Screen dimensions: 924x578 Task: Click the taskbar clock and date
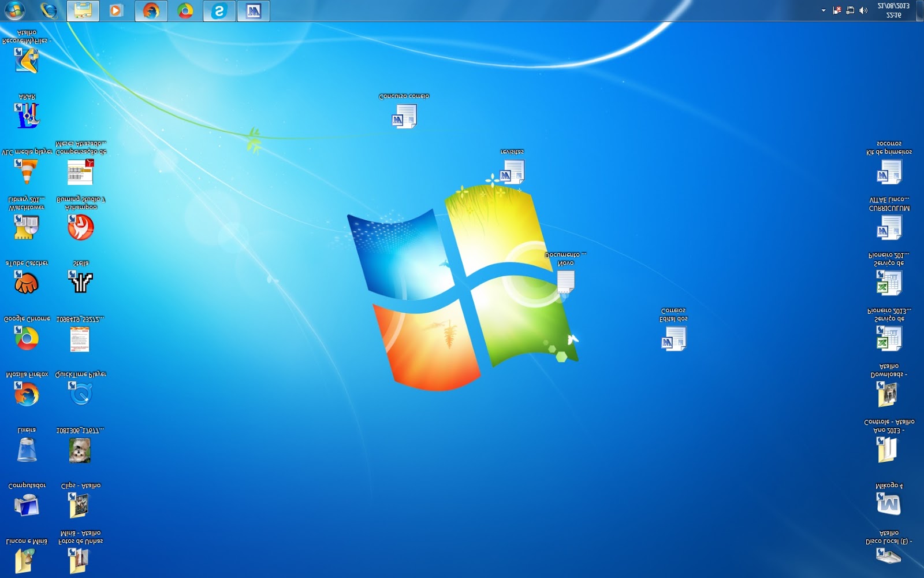pyautogui.click(x=893, y=10)
